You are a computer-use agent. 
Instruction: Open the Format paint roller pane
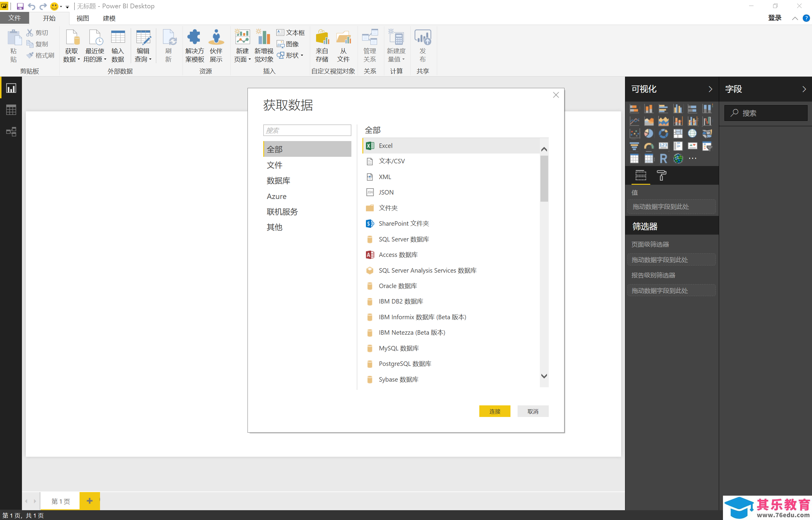coord(661,176)
